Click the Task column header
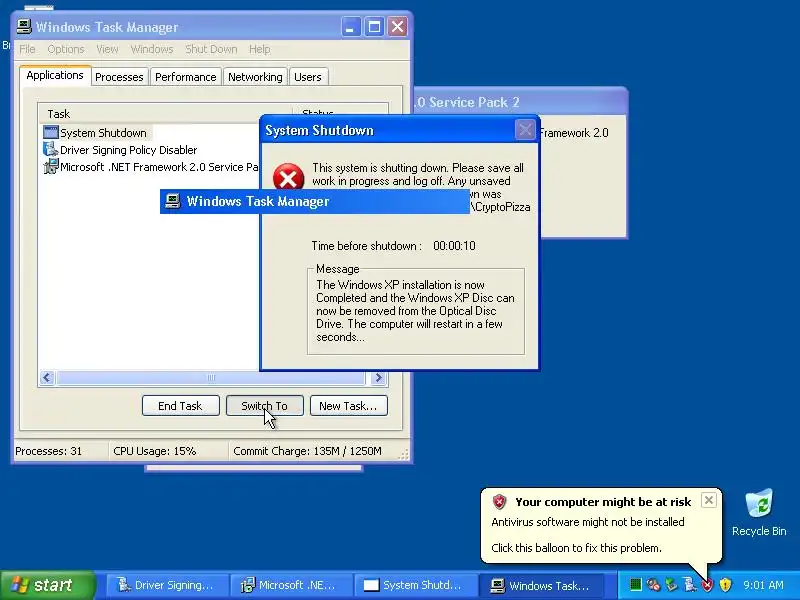This screenshot has height=600, width=800. pos(166,113)
